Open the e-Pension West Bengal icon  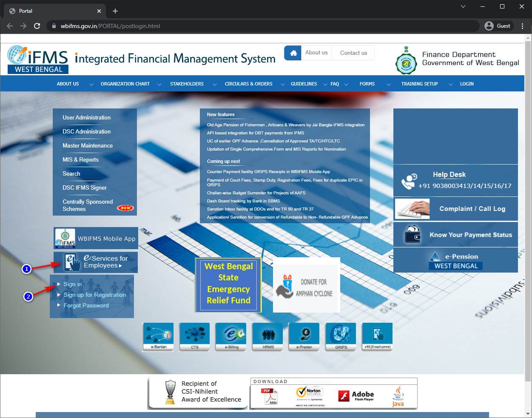pyautogui.click(x=455, y=260)
